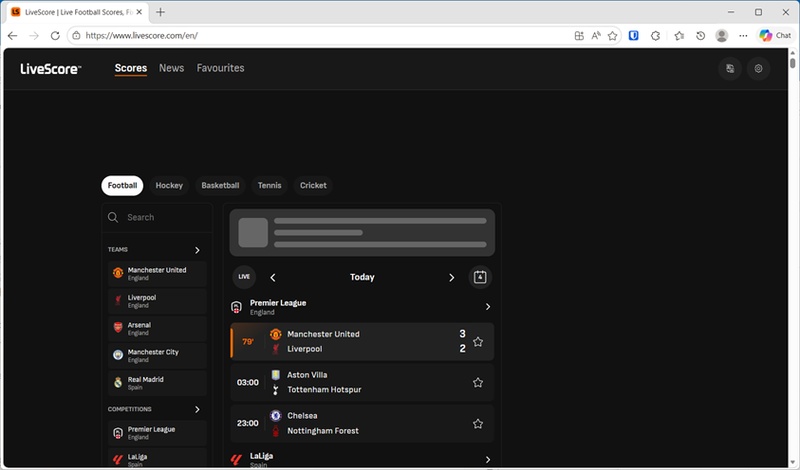This screenshot has height=470, width=800.
Task: Go back using browser back arrow
Action: (13, 35)
